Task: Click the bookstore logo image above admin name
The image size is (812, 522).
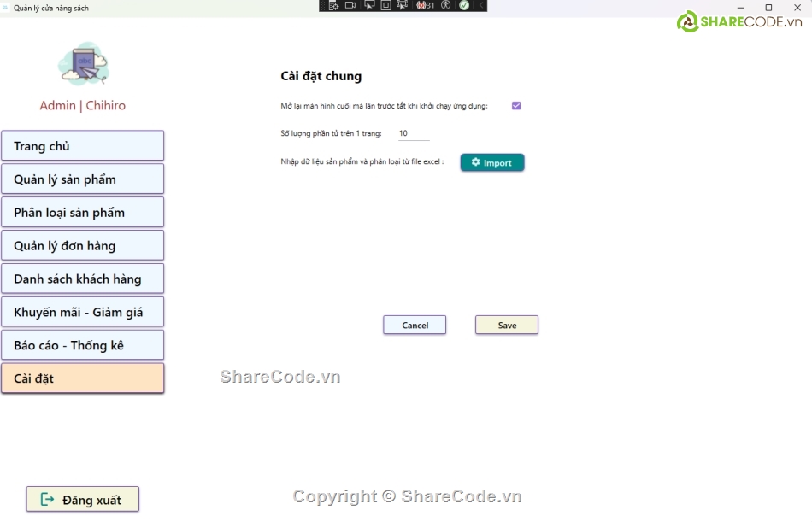Action: point(83,65)
